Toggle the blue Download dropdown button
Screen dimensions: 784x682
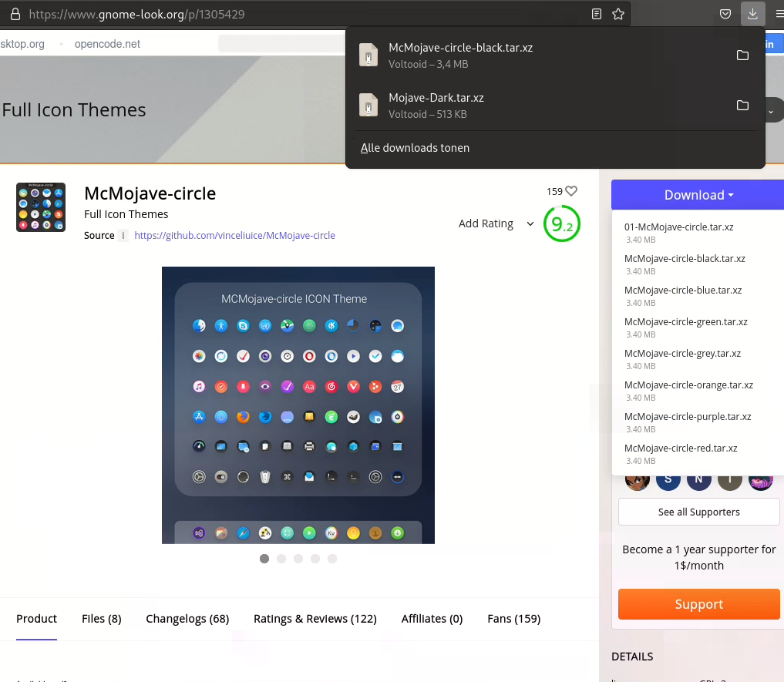point(698,195)
